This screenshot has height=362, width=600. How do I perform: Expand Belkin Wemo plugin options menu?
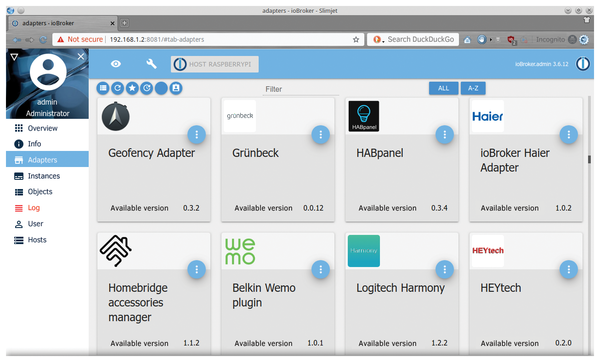pyautogui.click(x=321, y=270)
